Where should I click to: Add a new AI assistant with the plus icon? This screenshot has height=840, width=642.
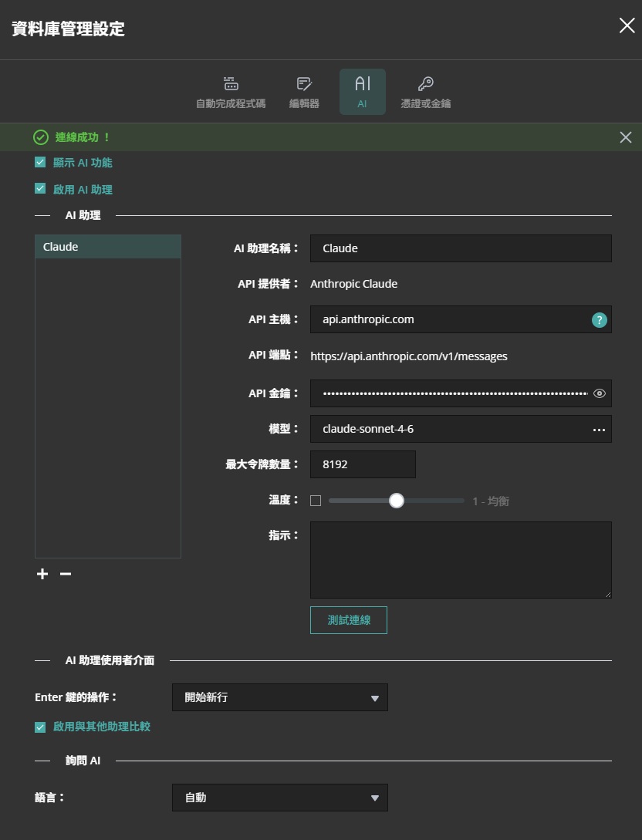[42, 574]
